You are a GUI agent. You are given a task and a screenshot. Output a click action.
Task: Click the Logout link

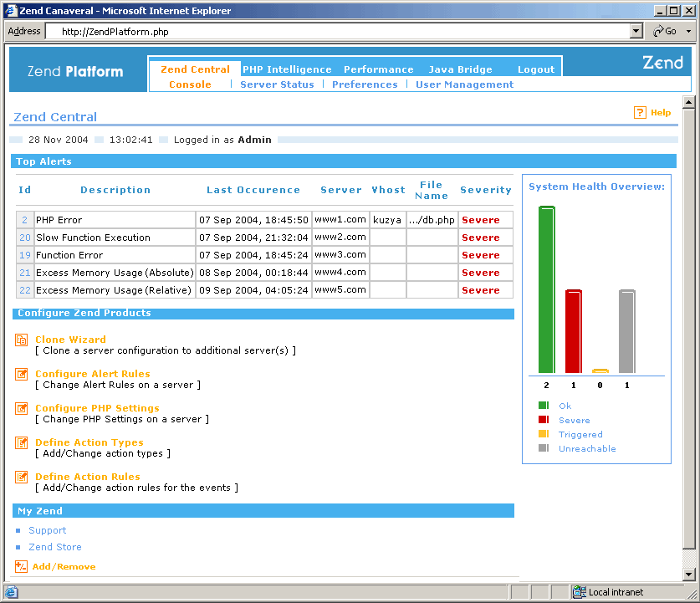pos(535,69)
